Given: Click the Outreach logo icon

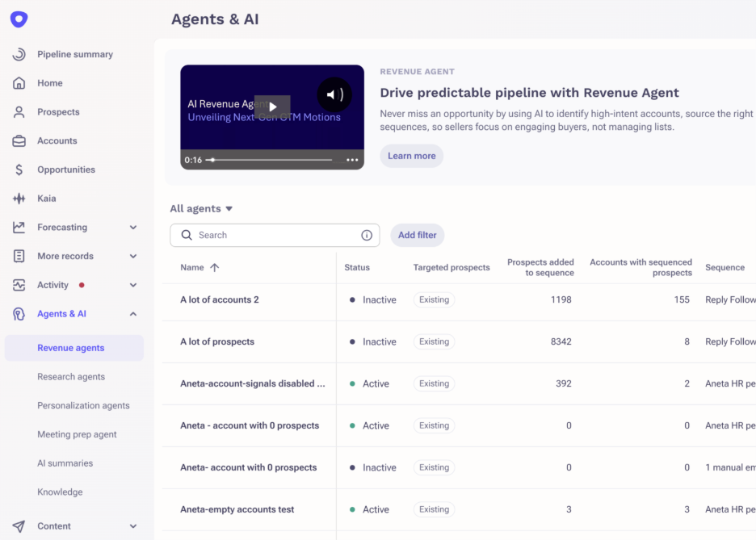Looking at the screenshot, I should (x=19, y=19).
